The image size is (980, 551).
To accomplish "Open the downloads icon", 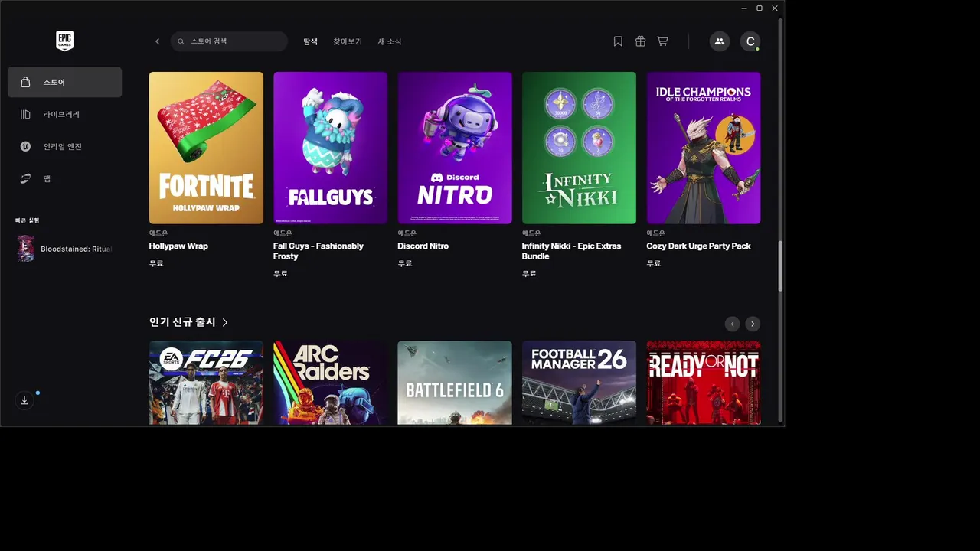I will click(x=24, y=400).
